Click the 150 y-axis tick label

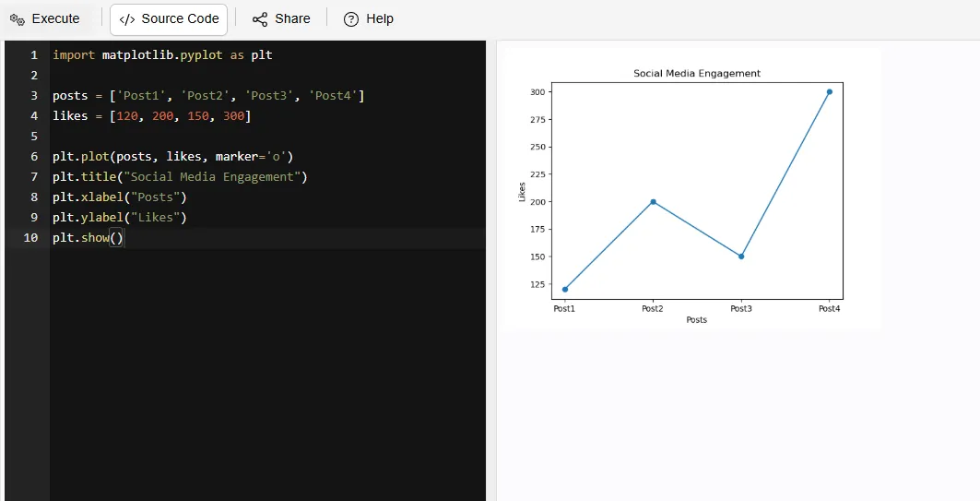pyautogui.click(x=538, y=256)
